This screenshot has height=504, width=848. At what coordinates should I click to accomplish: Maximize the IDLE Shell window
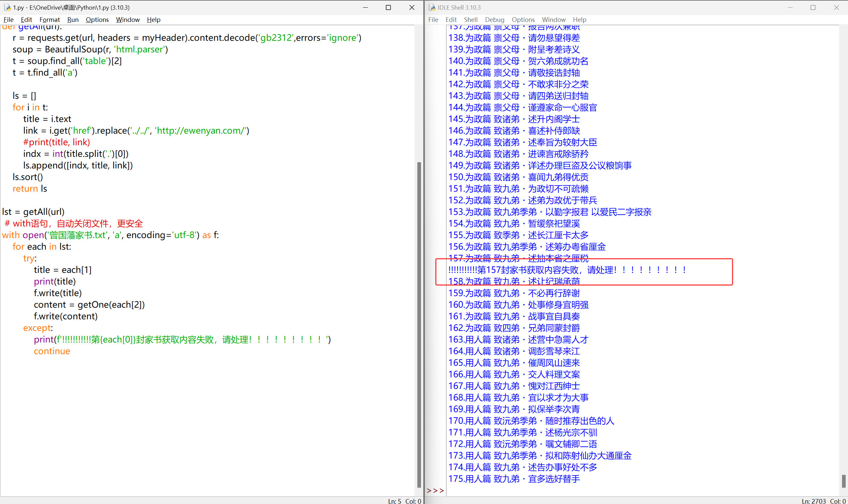click(x=813, y=7)
